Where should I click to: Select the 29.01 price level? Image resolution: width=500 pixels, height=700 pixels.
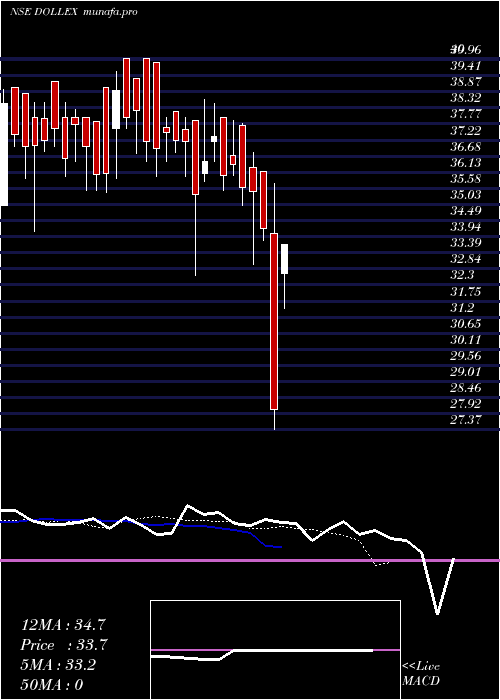(466, 372)
